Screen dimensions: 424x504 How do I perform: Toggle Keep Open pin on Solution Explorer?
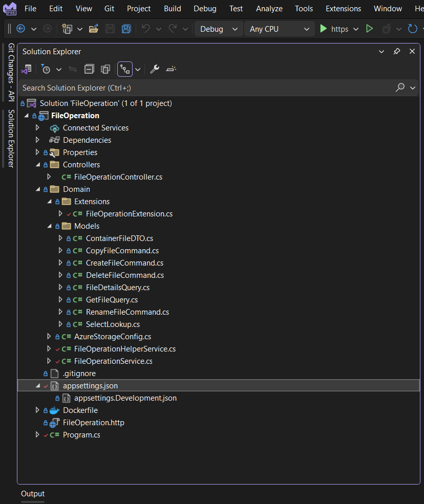point(396,51)
